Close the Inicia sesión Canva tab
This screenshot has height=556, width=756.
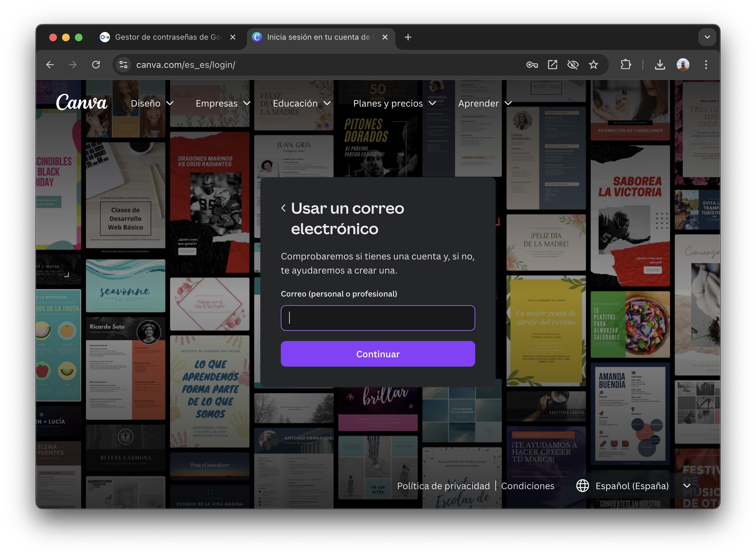[385, 37]
